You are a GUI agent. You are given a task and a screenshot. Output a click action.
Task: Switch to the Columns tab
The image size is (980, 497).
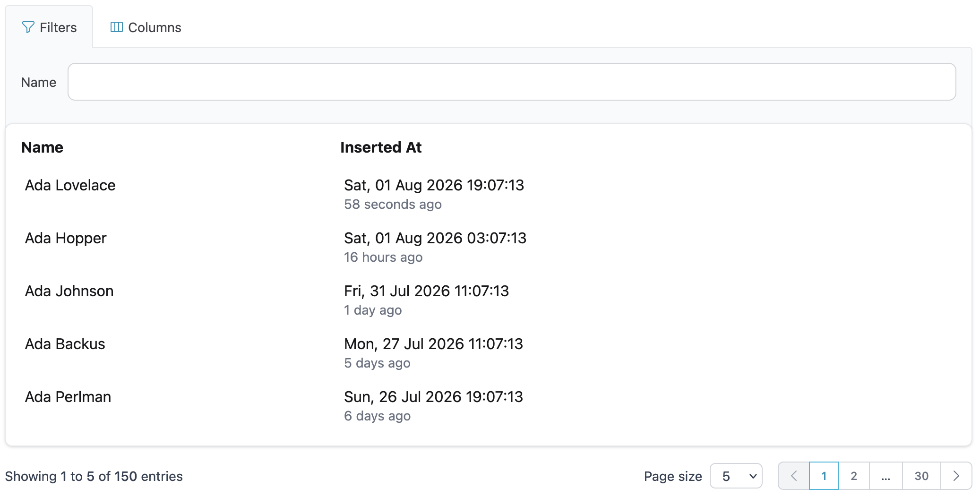(x=146, y=27)
